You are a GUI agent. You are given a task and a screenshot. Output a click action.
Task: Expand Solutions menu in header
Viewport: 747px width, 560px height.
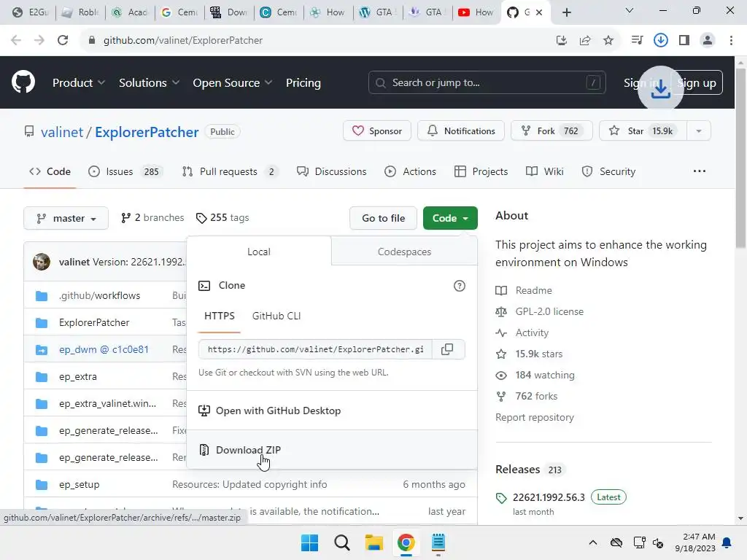coord(149,83)
